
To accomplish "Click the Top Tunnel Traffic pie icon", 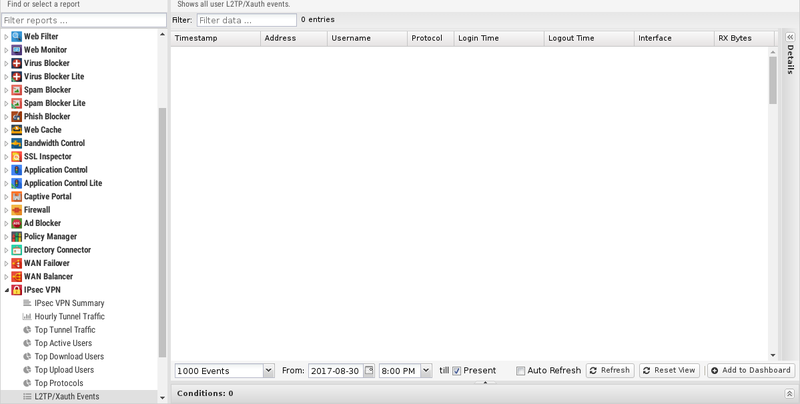I will click(27, 330).
